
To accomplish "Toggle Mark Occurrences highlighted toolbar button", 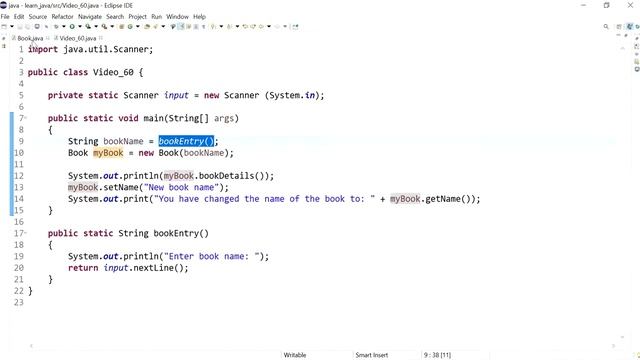I will point(181,27).
